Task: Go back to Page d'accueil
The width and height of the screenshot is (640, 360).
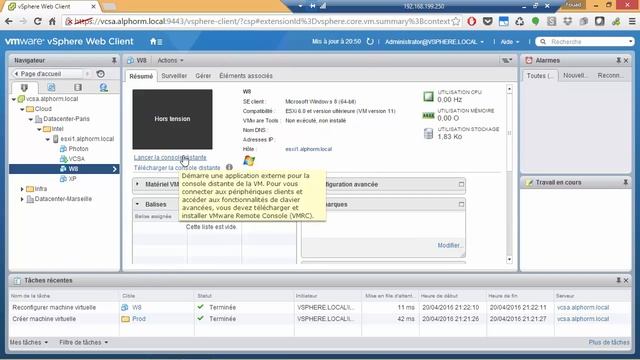Action: 47,74
